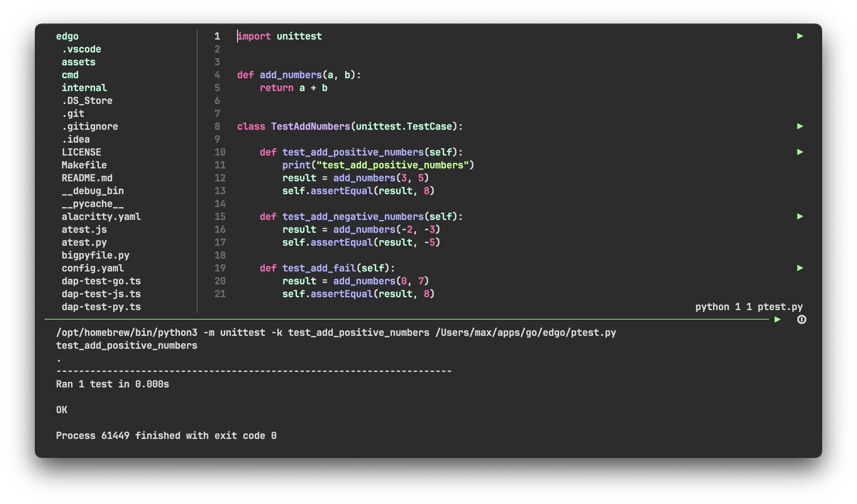The height and width of the screenshot is (504, 857).
Task: Run test_add_positive_numbers with its play icon
Action: pyautogui.click(x=800, y=152)
